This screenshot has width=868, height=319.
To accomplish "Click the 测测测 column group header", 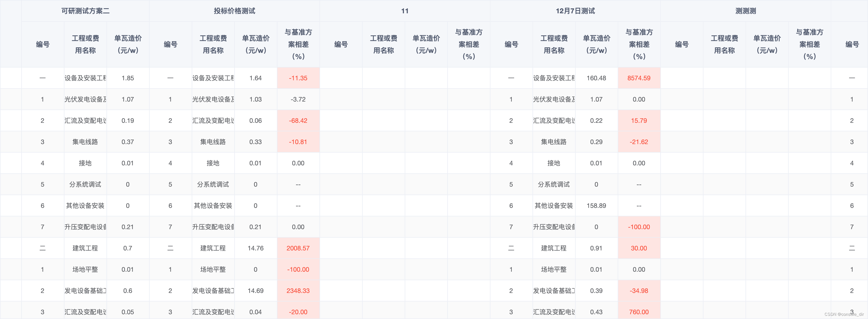I will point(745,11).
